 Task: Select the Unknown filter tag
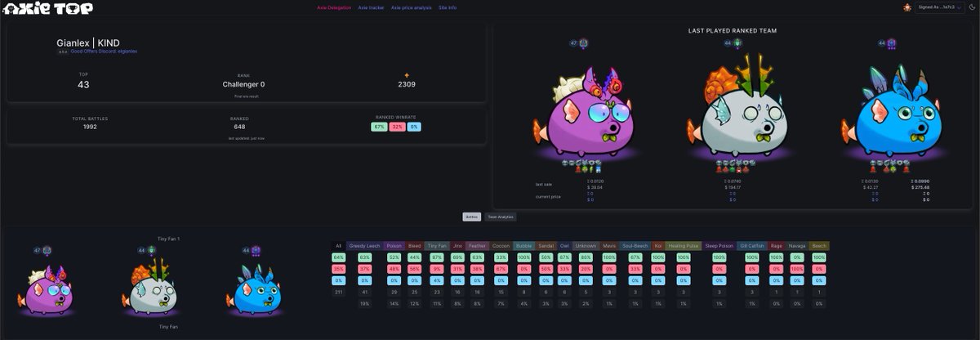coord(586,245)
